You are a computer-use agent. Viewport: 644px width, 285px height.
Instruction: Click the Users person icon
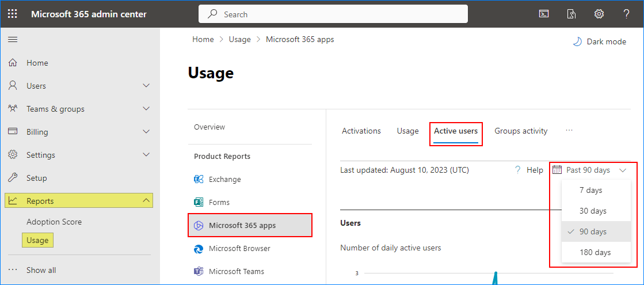13,86
